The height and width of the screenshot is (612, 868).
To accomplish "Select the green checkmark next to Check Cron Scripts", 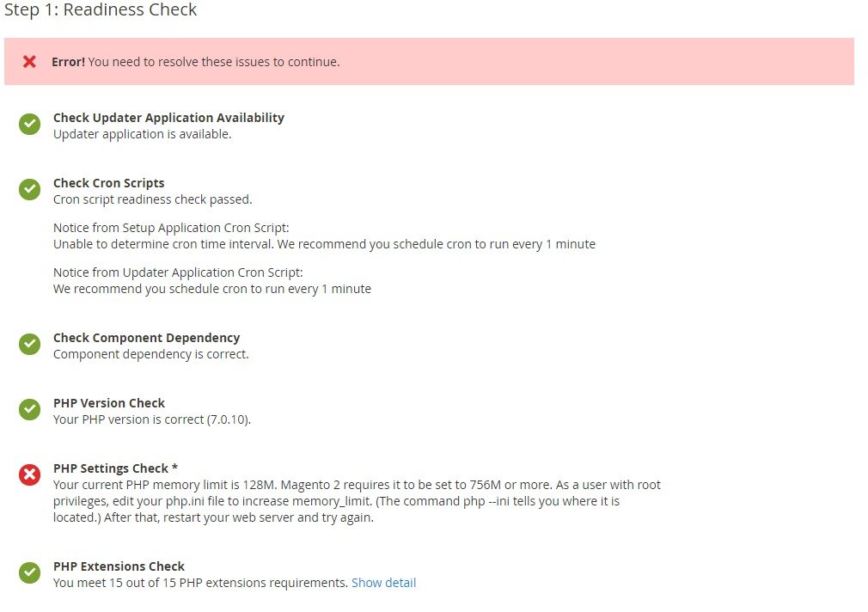I will click(30, 190).
